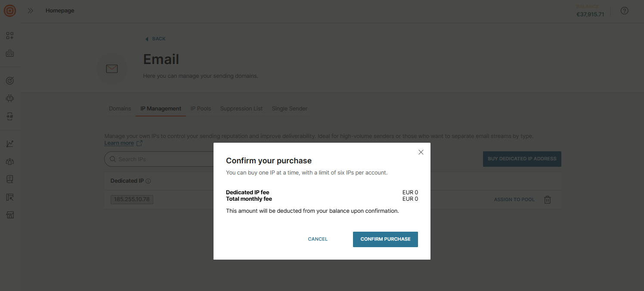
Task: Collapse the sidebar with the double chevron
Action: (x=30, y=10)
